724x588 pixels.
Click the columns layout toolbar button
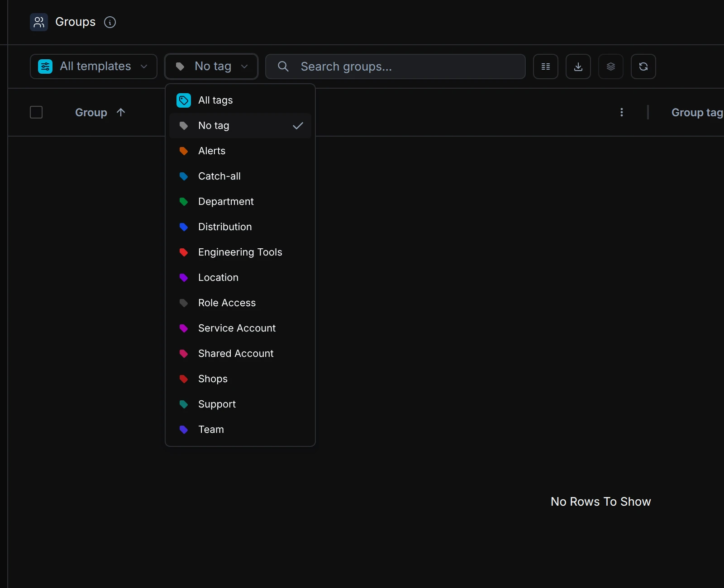click(x=546, y=66)
